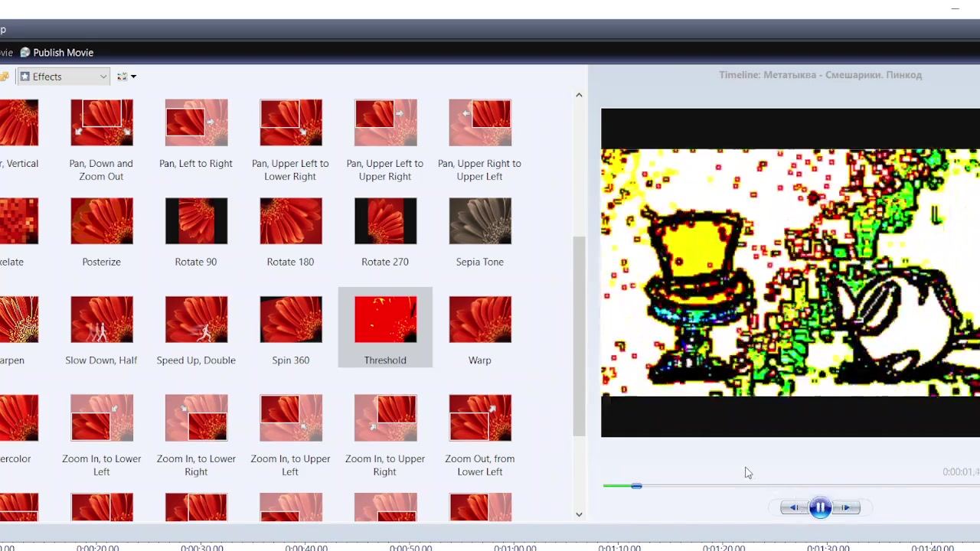Click the preview seek bar handle
The height and width of the screenshot is (551, 980).
pos(636,486)
